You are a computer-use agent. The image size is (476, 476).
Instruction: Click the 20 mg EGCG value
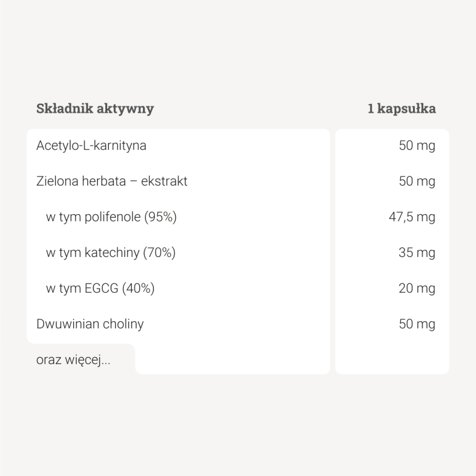(x=416, y=288)
